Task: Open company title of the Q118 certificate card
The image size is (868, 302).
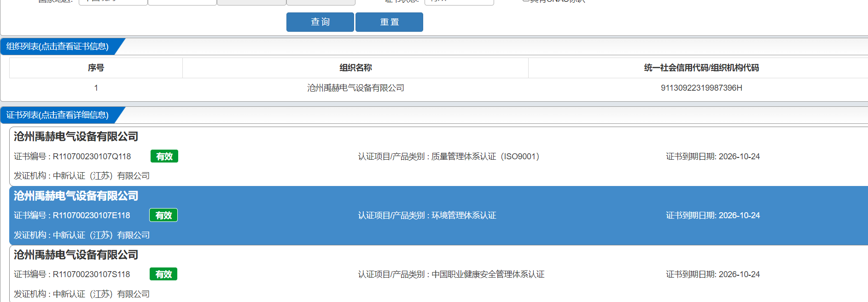Action: pos(76,137)
